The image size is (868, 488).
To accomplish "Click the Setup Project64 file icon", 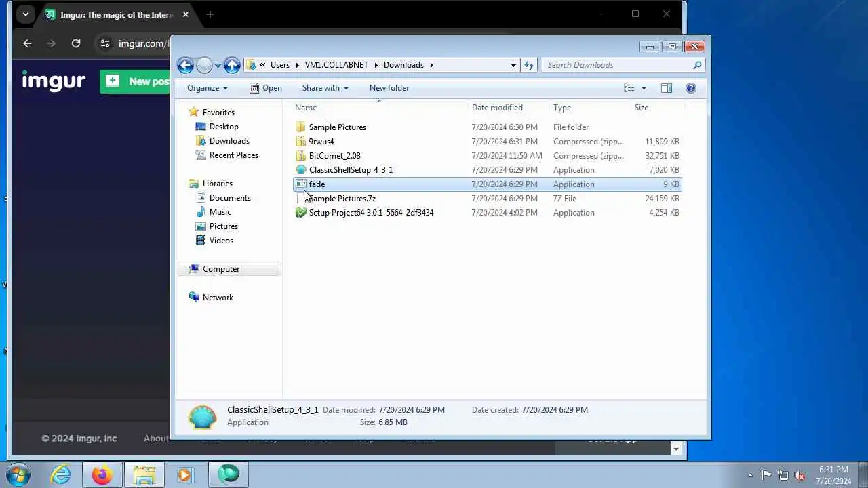I will [x=301, y=213].
